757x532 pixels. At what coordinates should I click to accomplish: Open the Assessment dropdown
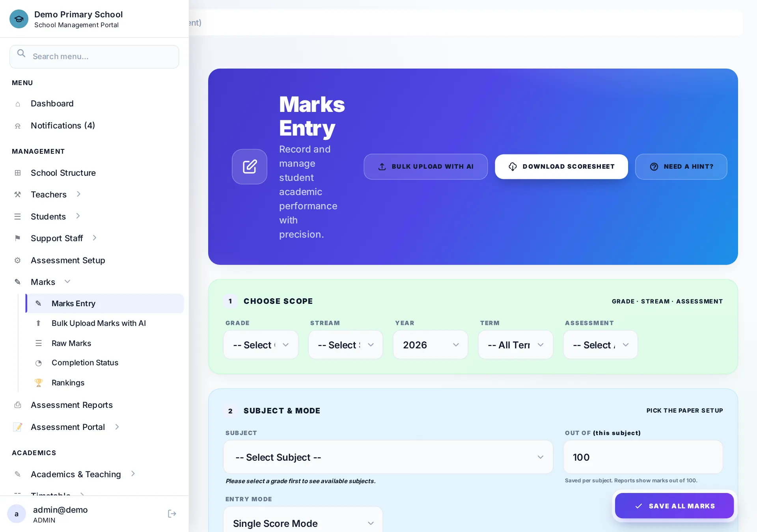[x=600, y=345]
